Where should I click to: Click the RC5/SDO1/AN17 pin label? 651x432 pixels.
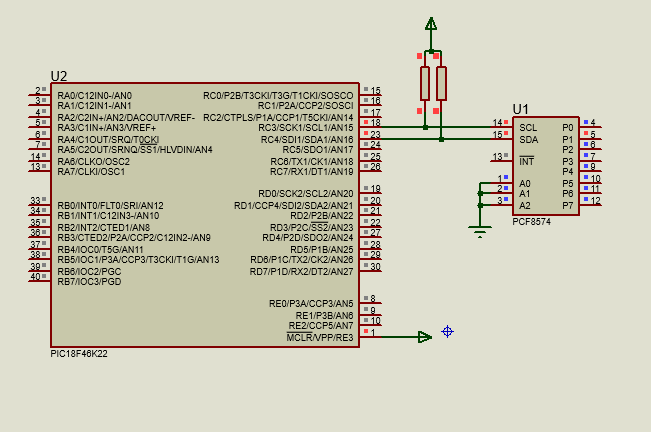[318, 150]
